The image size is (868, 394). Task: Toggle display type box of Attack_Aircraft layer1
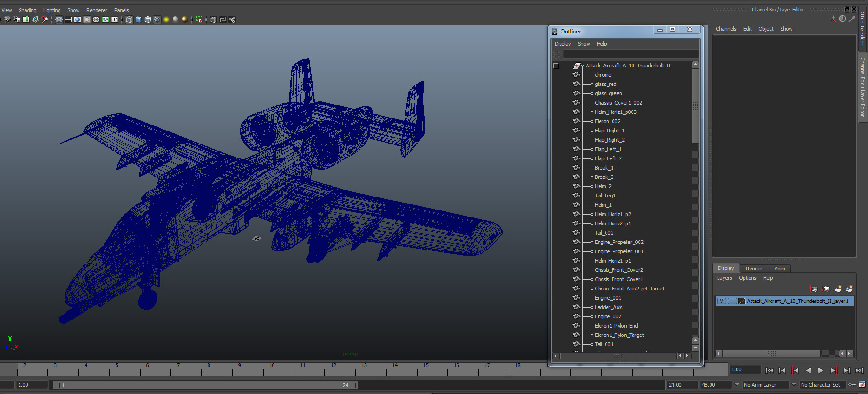(x=732, y=301)
